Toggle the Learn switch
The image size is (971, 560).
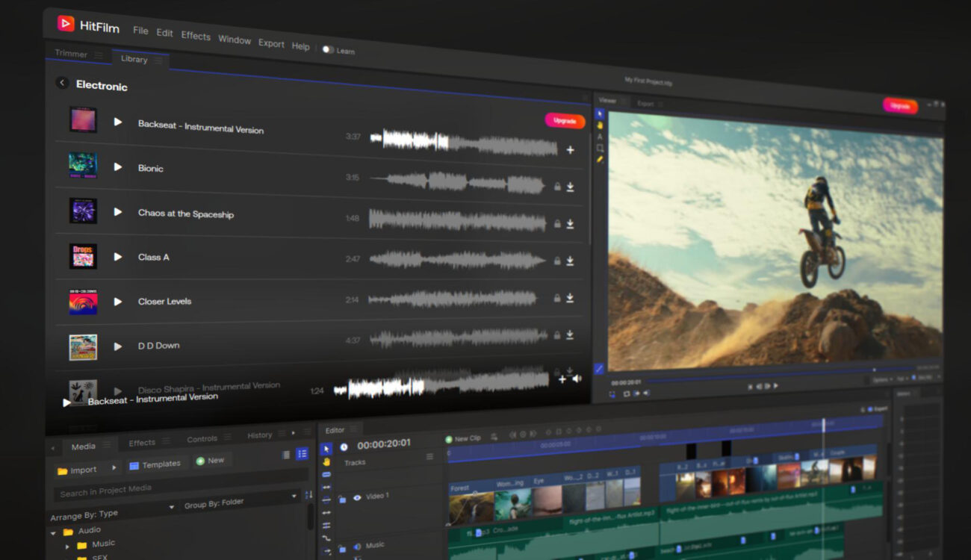[327, 49]
